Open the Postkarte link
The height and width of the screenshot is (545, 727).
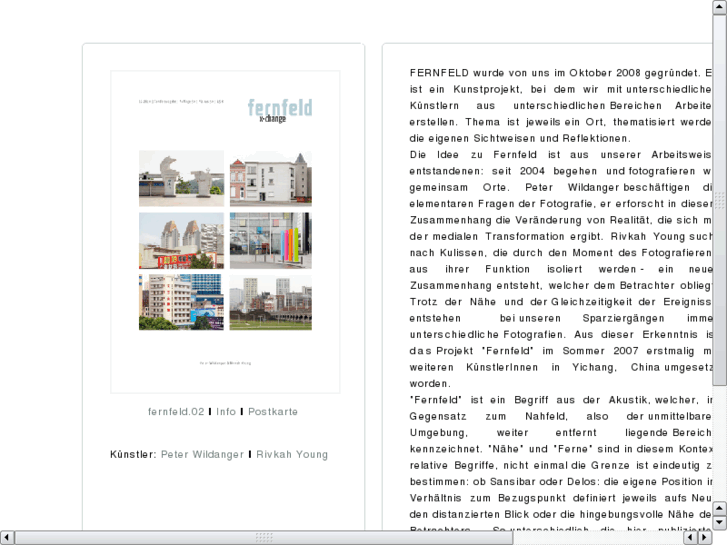(x=273, y=411)
